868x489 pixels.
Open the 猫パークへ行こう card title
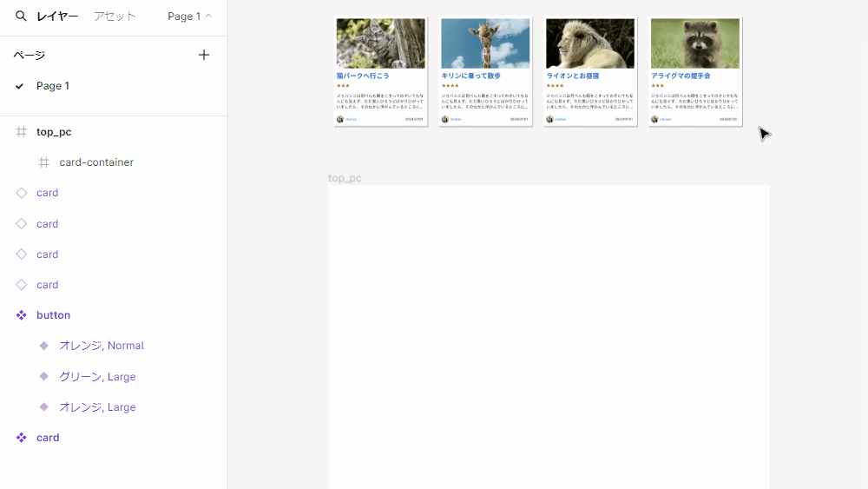[x=363, y=76]
